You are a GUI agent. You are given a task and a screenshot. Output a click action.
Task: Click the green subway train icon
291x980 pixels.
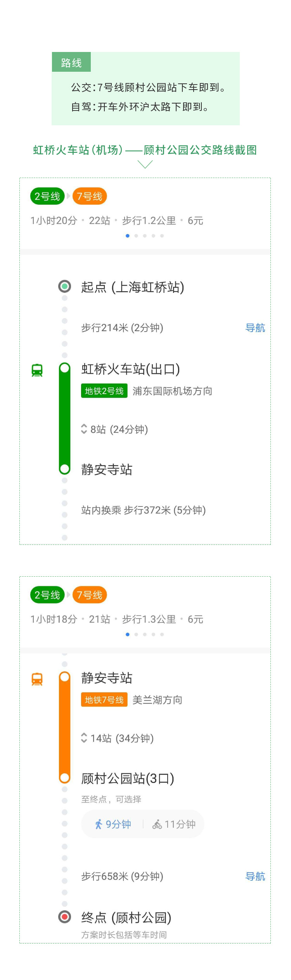tap(37, 370)
